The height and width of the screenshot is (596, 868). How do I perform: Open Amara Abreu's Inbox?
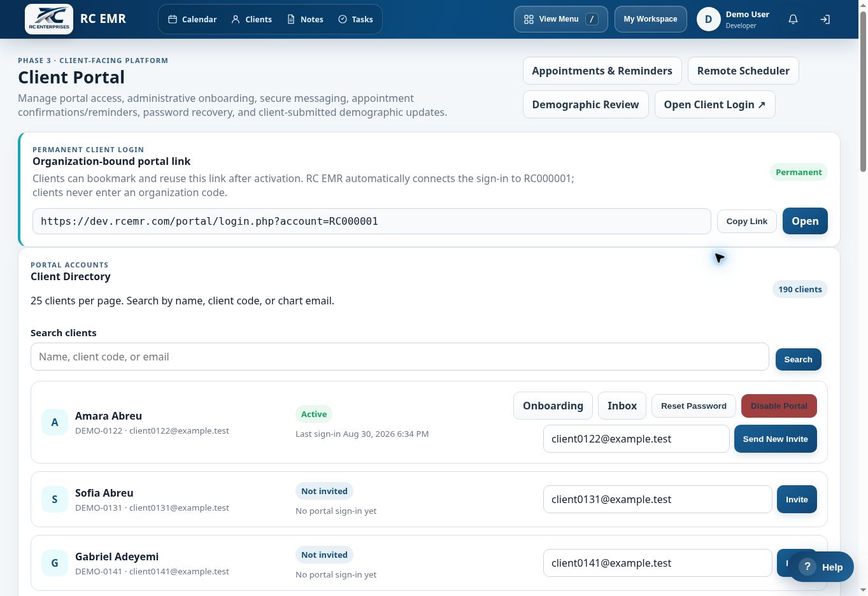[x=622, y=406]
